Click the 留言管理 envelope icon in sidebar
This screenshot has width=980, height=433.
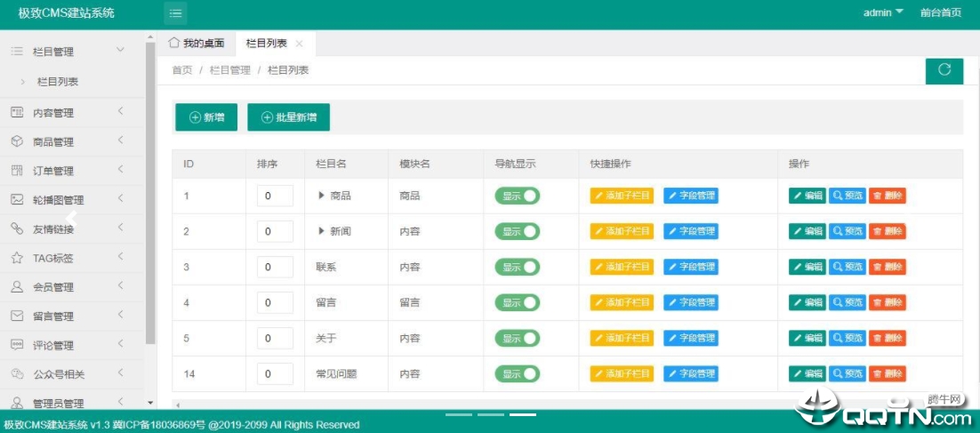(17, 316)
